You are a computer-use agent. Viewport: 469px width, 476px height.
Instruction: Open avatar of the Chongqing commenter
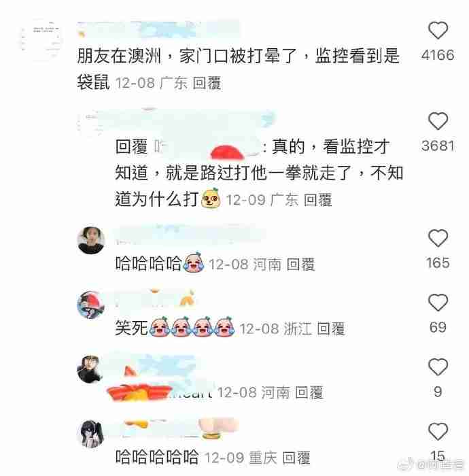[x=90, y=434]
